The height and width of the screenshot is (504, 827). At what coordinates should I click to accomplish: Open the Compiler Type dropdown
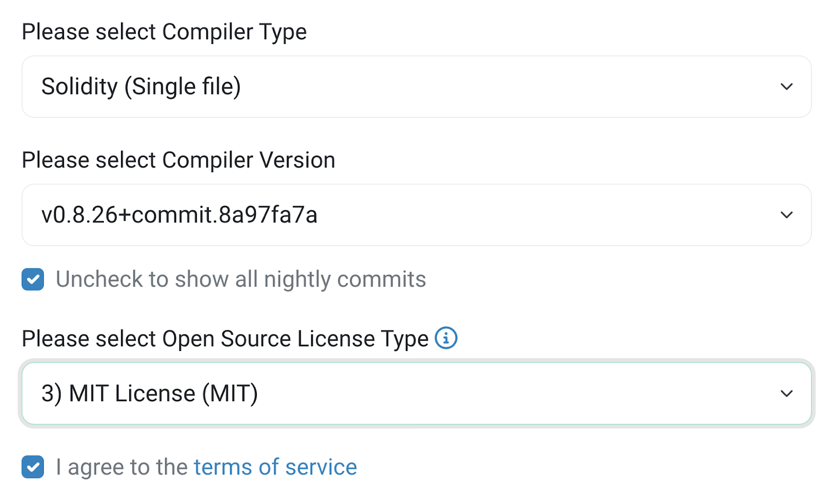[x=416, y=87]
